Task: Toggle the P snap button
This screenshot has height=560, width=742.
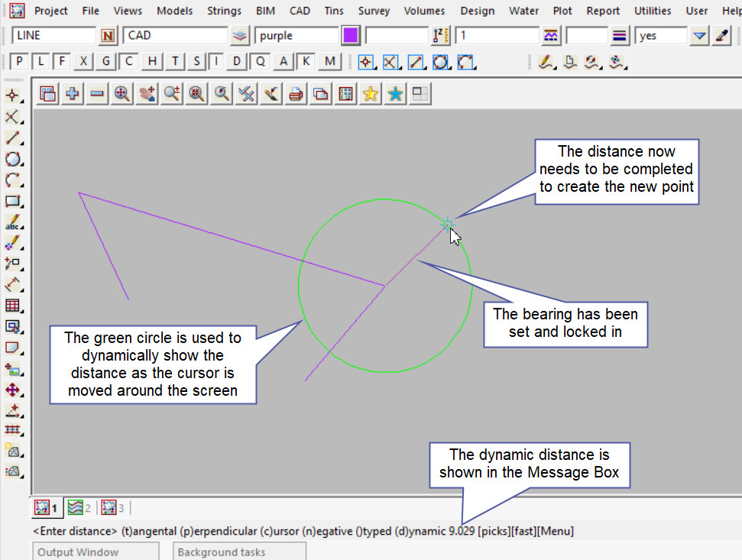Action: tap(20, 62)
